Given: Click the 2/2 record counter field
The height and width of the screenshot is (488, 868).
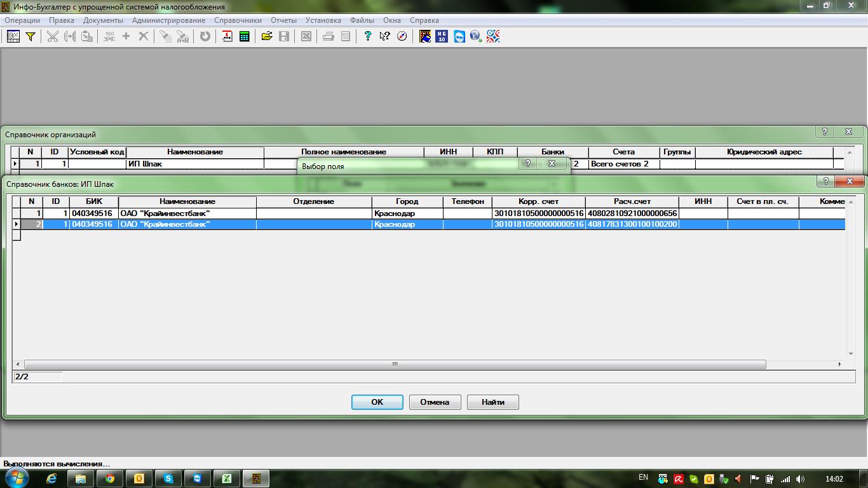Looking at the screenshot, I should click(x=38, y=377).
